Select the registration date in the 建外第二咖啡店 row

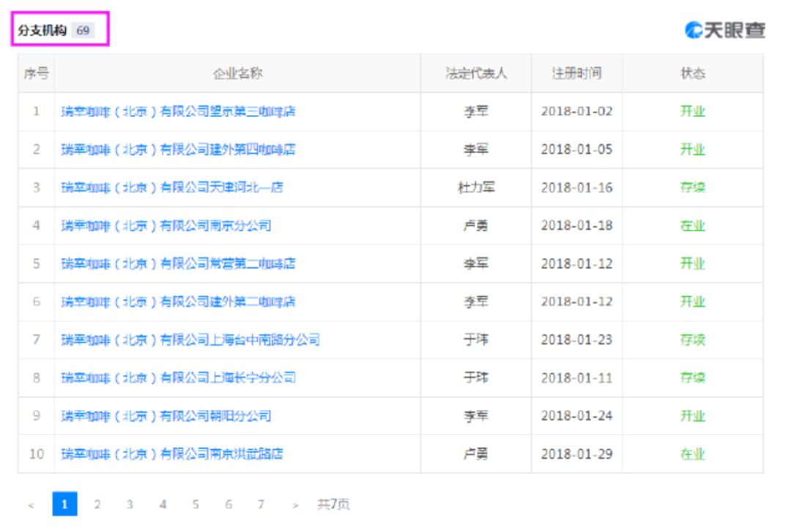[576, 302]
